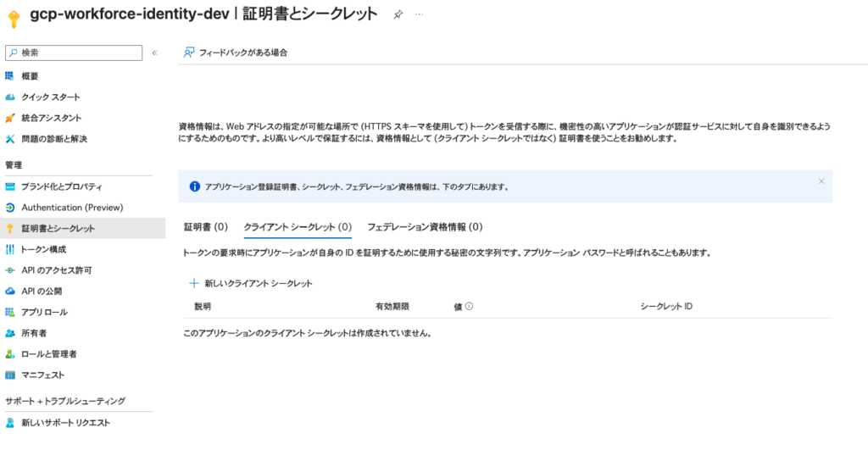Viewport: 868px width, 461px height.
Task: Focus the 検索 search box
Action: point(74,53)
